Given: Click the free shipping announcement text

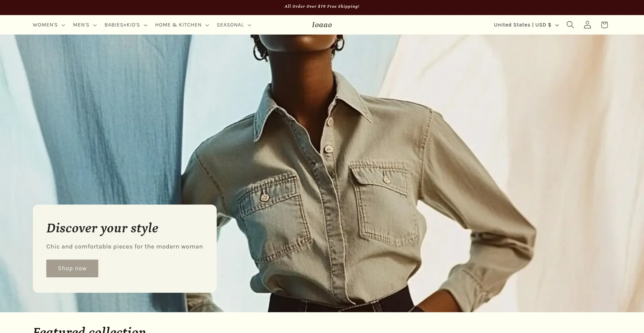Looking at the screenshot, I should pyautogui.click(x=322, y=6).
